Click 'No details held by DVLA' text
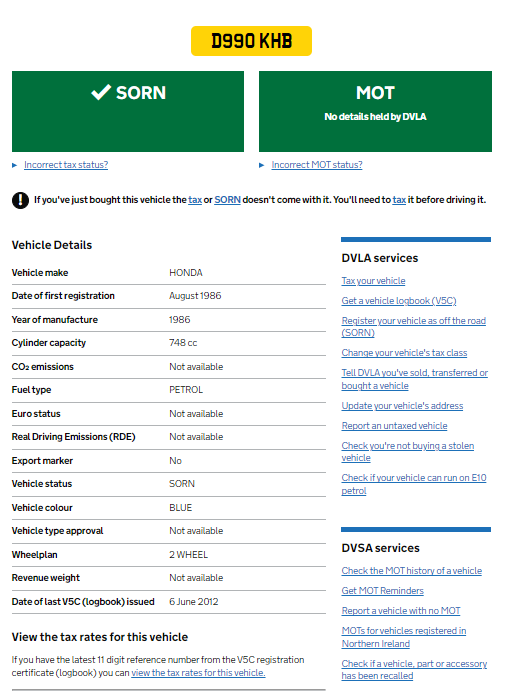 375,117
